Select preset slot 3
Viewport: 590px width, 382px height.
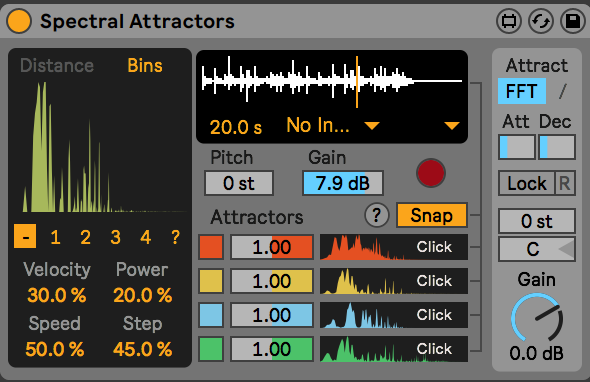pyautogui.click(x=115, y=237)
